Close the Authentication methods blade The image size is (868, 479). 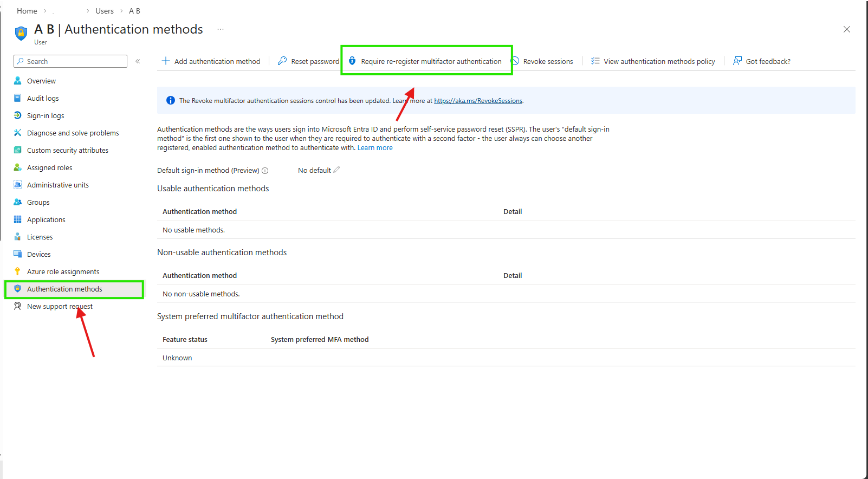(x=847, y=29)
